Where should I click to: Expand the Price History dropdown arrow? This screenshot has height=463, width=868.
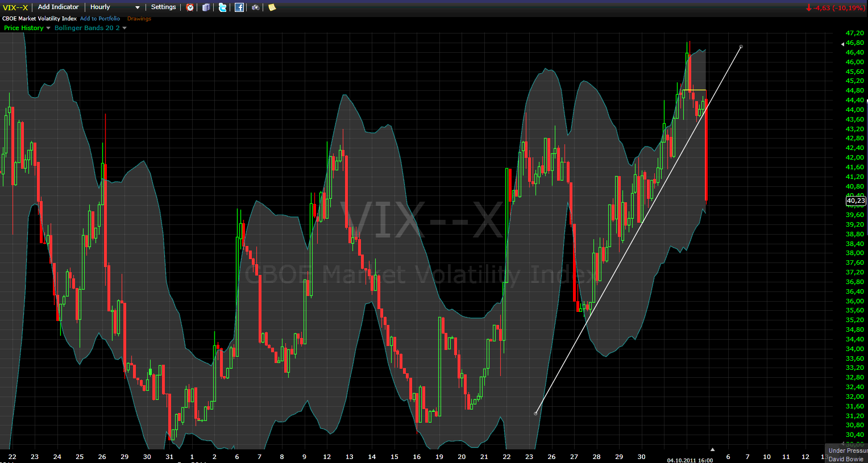(x=48, y=28)
